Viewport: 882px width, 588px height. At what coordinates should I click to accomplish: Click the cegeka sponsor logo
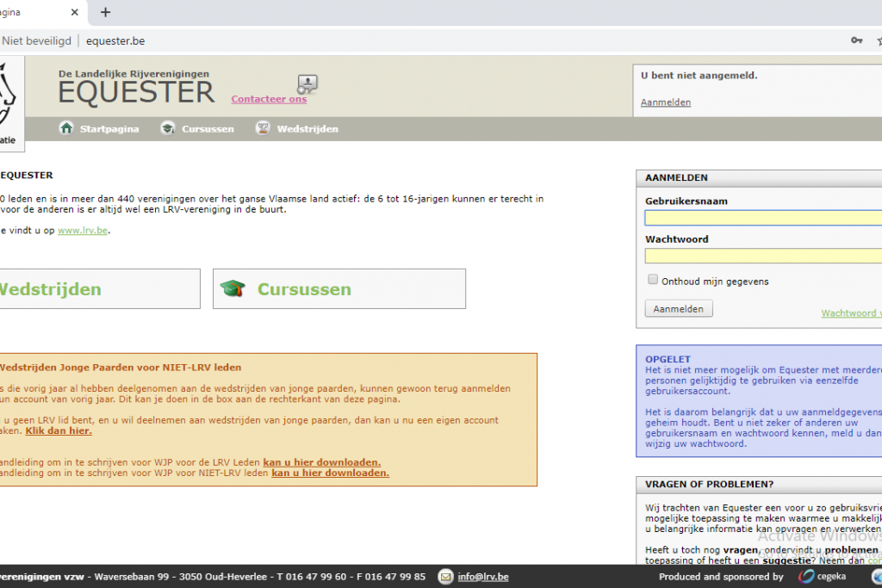coord(822,576)
